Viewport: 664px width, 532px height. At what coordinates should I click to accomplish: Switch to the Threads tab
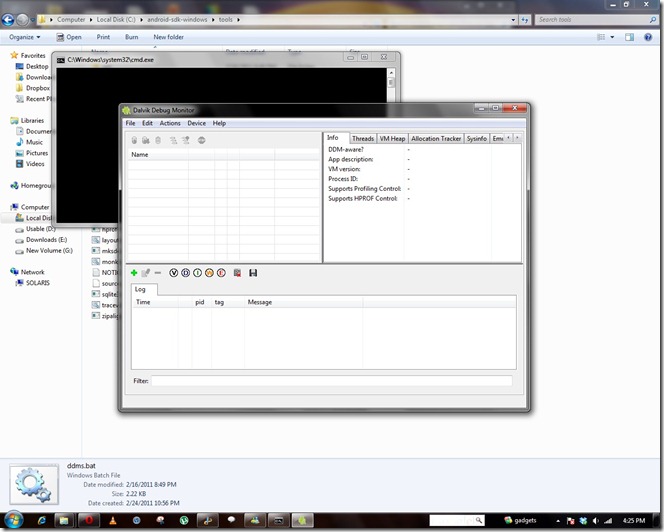coord(363,139)
